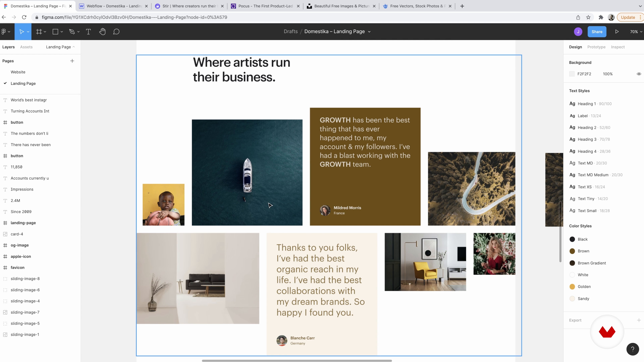Click the Golden color style swatch
Screen dimensions: 644x362
point(572,287)
